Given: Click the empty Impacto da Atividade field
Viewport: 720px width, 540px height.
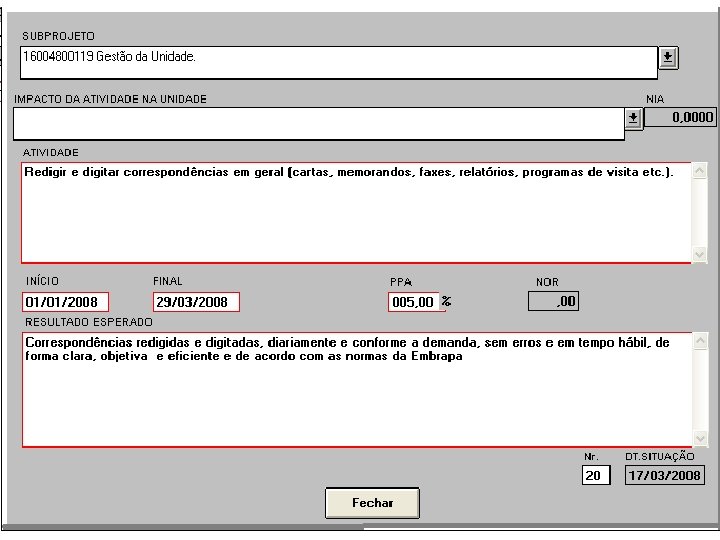Looking at the screenshot, I should point(319,124).
